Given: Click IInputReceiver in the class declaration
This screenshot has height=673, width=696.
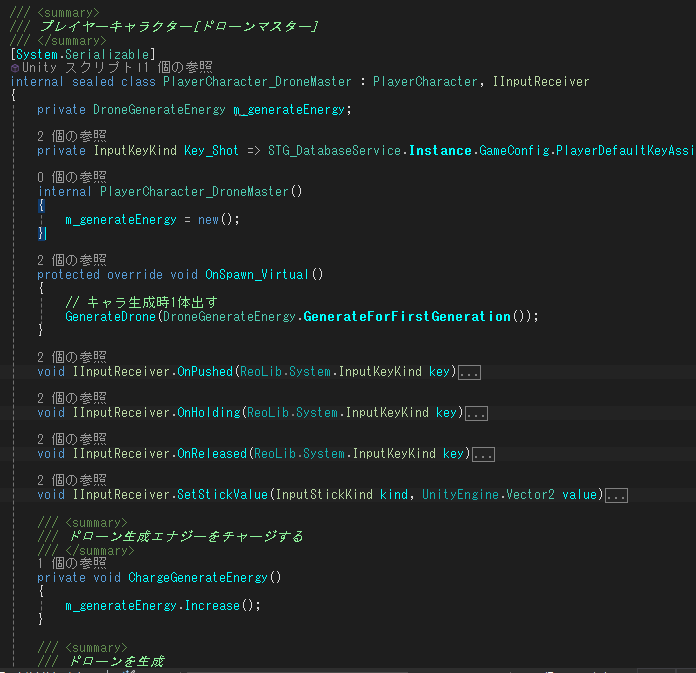Looking at the screenshot, I should click(x=541, y=82).
